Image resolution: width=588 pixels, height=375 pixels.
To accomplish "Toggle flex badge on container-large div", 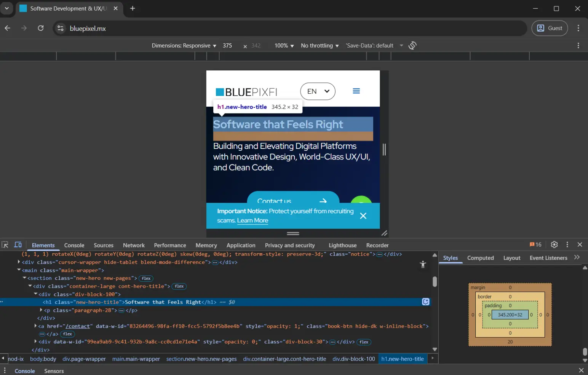I will (x=179, y=286).
